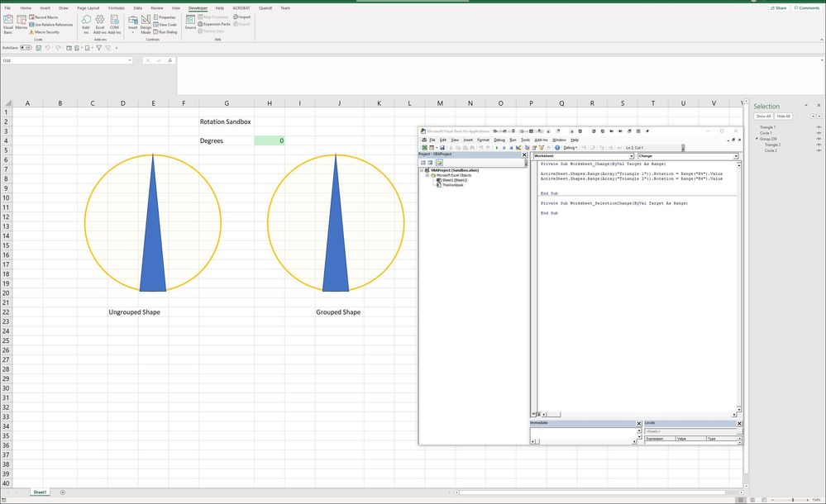
Task: Click View Microsoft Excel icon in VBA toolbar
Action: (x=425, y=147)
